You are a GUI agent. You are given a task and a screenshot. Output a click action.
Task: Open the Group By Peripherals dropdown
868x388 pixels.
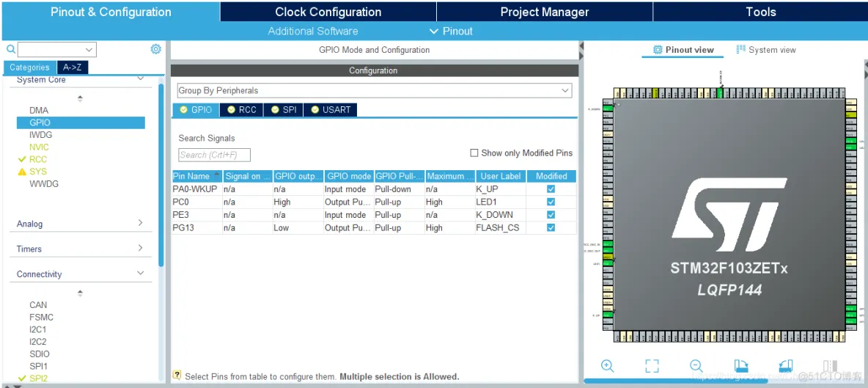[x=374, y=90]
